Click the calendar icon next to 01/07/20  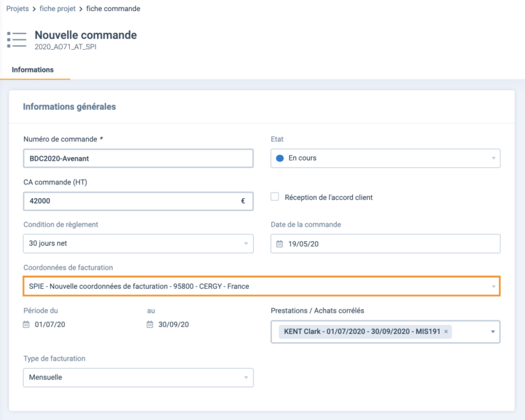26,324
